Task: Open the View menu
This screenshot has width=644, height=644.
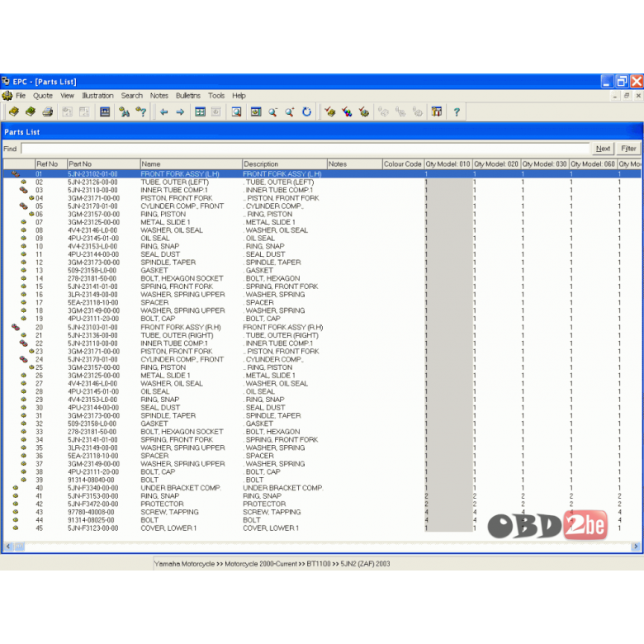Action: [x=67, y=96]
